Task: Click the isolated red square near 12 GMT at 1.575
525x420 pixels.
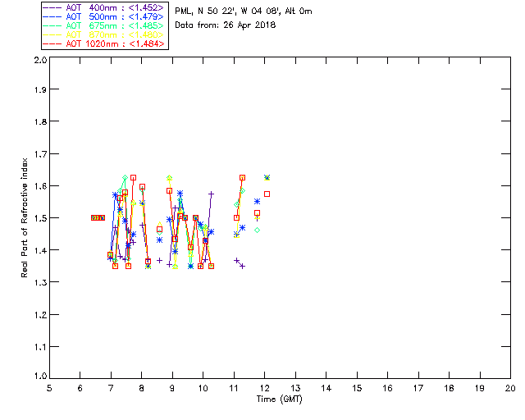Action: point(267,194)
